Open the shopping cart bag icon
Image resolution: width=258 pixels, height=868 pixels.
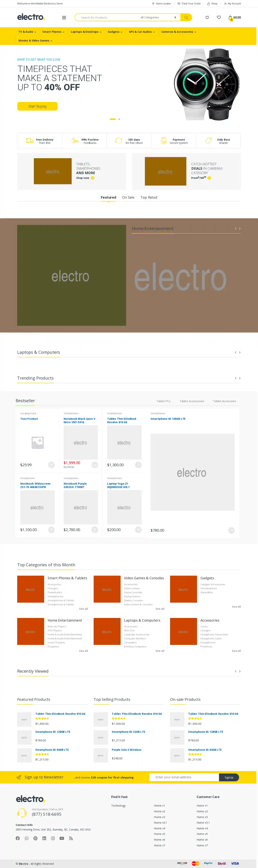tap(230, 18)
